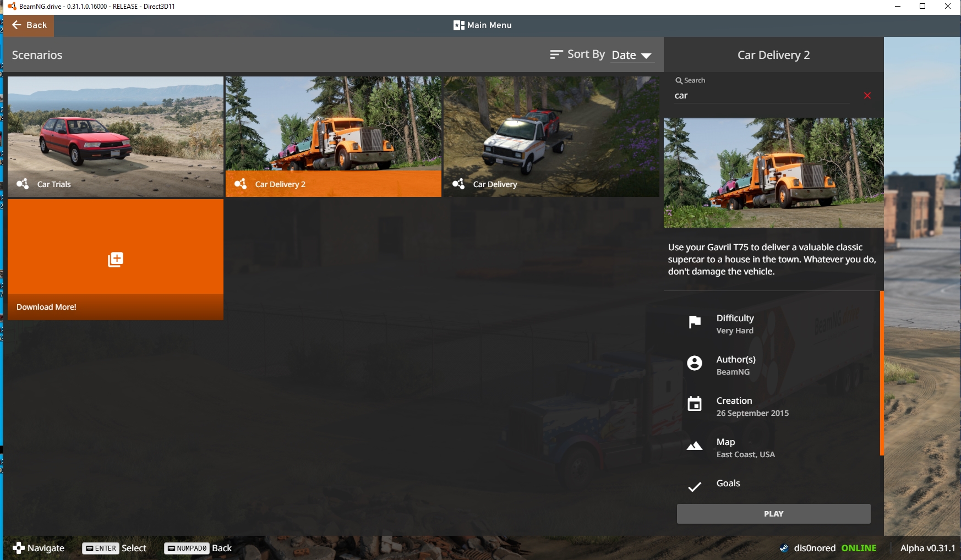This screenshot has height=560, width=961.
Task: Maximize the BeamNG.drive window
Action: [x=922, y=7]
